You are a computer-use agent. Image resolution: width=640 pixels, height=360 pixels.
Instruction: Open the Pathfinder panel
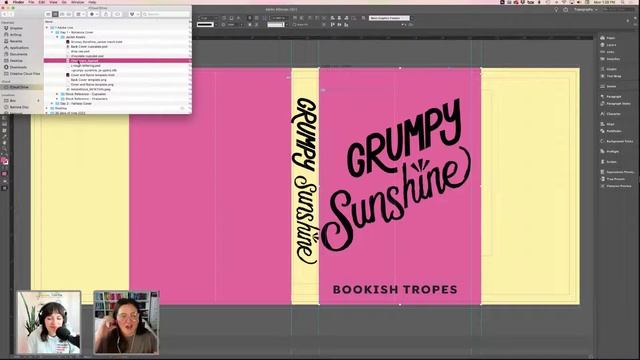click(x=611, y=131)
